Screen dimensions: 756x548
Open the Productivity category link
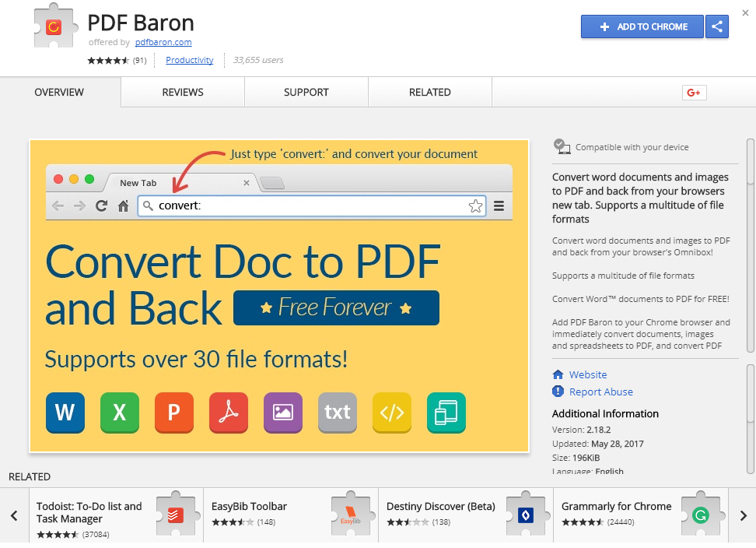(189, 61)
